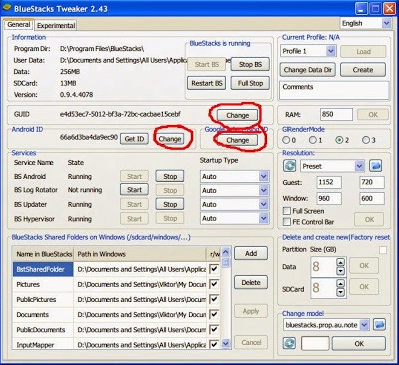399x365 pixels.
Task: Stop the BS Updater service
Action: point(170,204)
